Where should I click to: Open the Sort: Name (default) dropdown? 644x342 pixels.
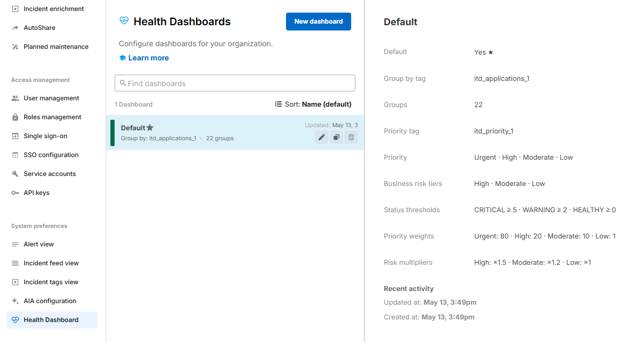tap(313, 104)
